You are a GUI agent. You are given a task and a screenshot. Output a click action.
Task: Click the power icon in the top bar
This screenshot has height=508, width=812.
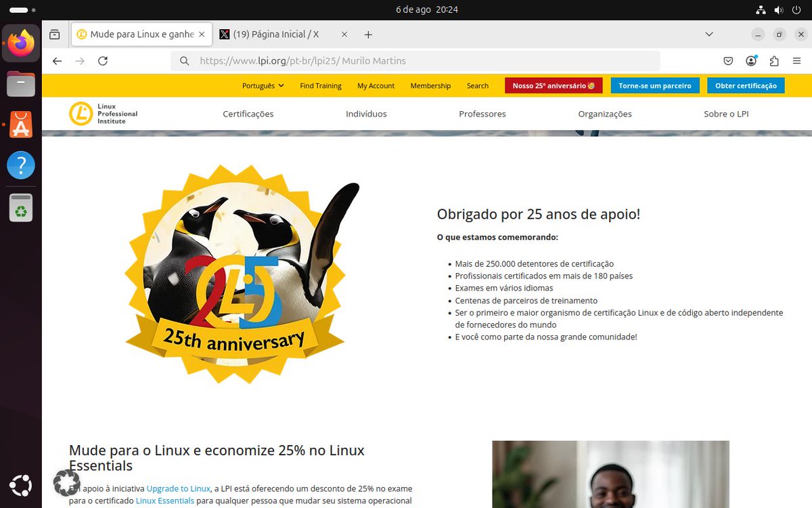(x=797, y=10)
